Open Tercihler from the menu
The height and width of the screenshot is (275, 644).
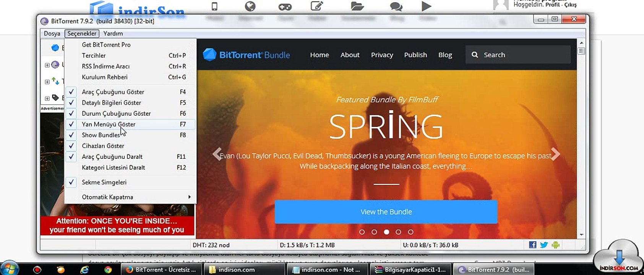coord(131,55)
